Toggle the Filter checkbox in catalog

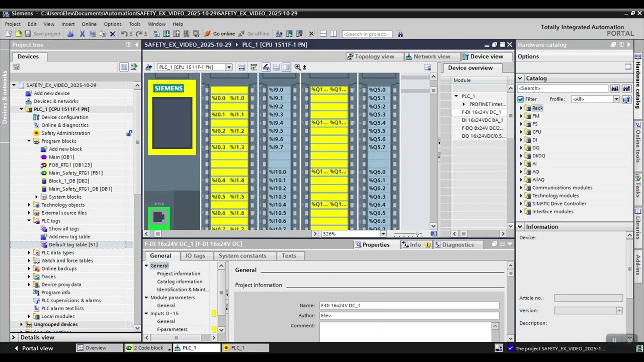(521, 99)
